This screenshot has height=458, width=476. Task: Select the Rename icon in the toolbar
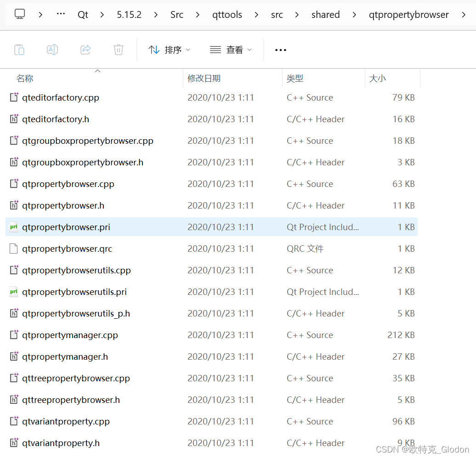coord(52,50)
